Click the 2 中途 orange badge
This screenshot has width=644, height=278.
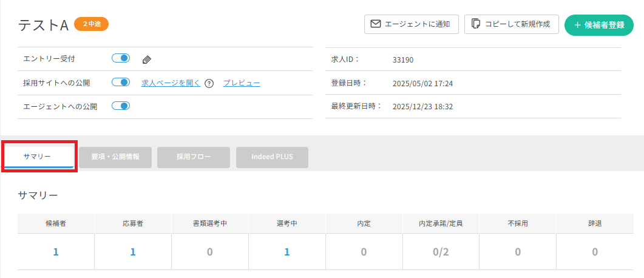point(91,24)
